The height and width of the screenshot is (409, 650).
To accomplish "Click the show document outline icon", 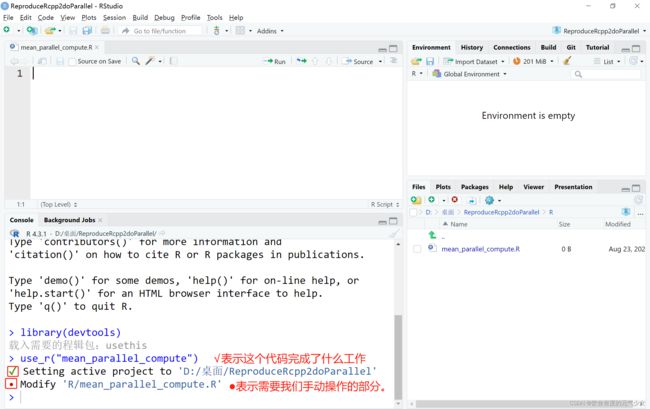I will pyautogui.click(x=393, y=61).
